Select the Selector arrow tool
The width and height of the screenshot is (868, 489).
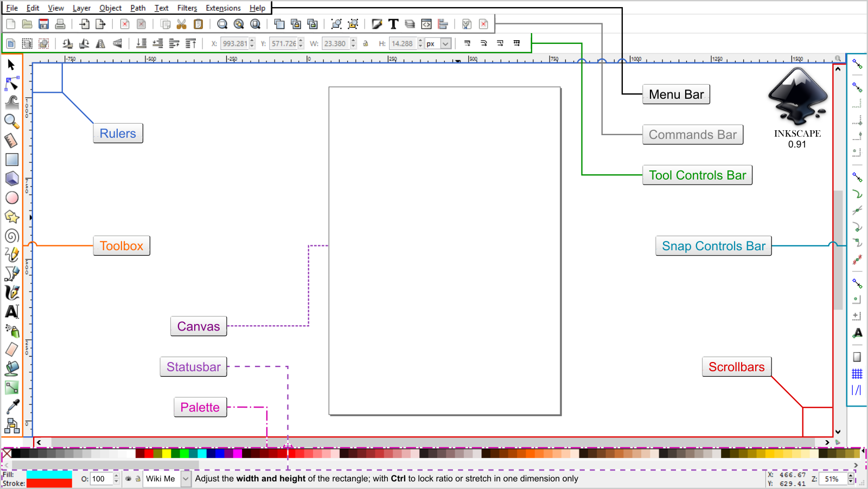11,65
